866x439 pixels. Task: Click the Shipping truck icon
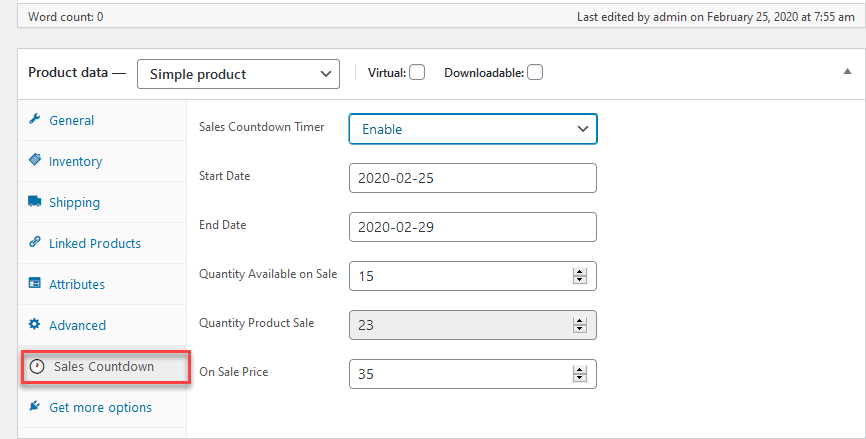tap(34, 202)
